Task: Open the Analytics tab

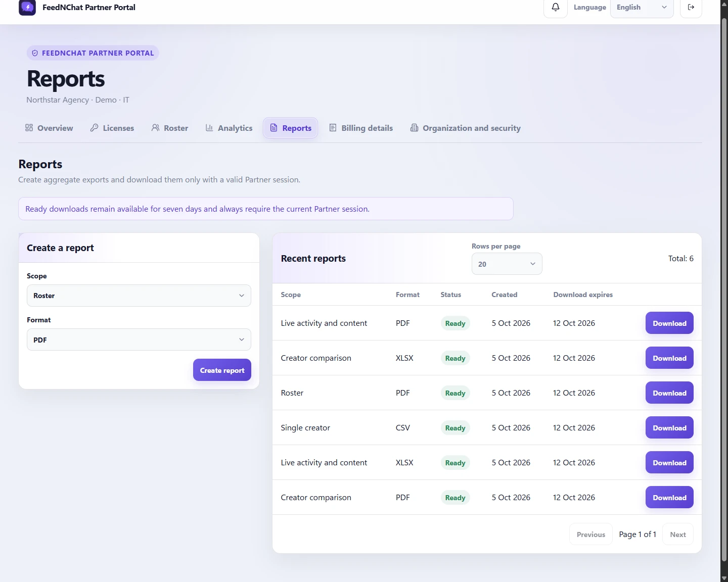Action: [x=229, y=128]
